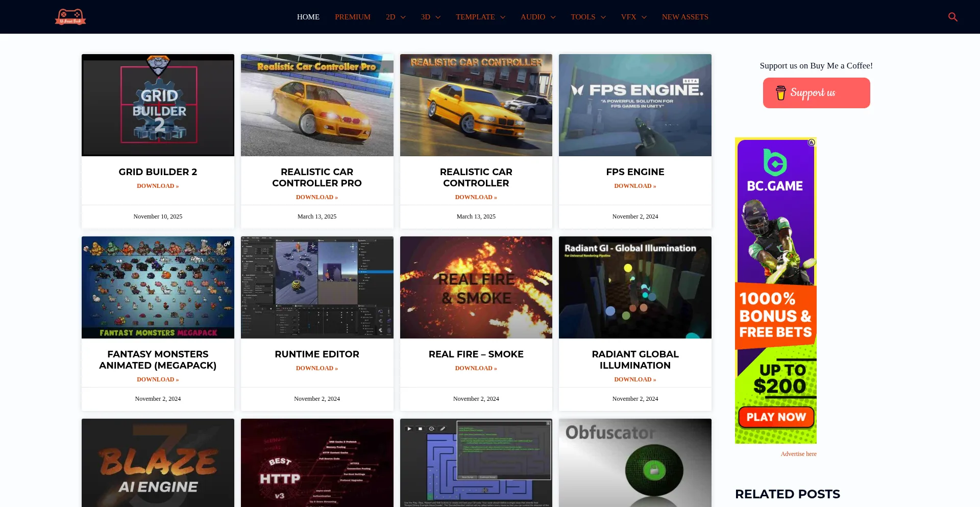Click DOWNLOAD under Real Fire – Smoke
Image resolution: width=980 pixels, height=507 pixels.
(x=476, y=368)
